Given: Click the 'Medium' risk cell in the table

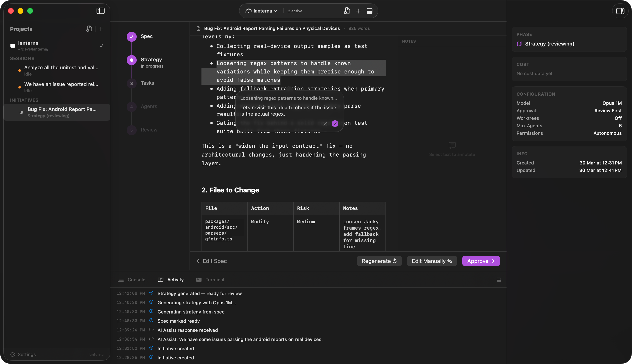Looking at the screenshot, I should pyautogui.click(x=316, y=233).
